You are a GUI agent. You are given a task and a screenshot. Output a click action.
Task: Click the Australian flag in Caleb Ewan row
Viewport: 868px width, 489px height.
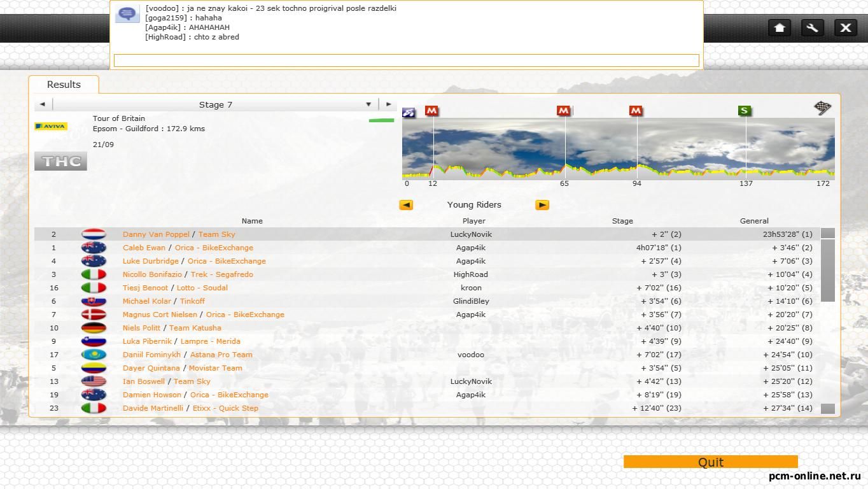94,248
